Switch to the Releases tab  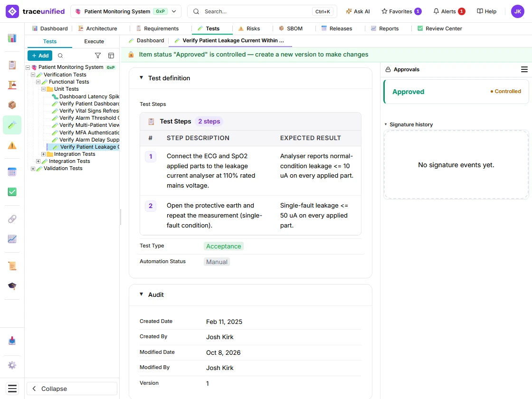click(337, 28)
